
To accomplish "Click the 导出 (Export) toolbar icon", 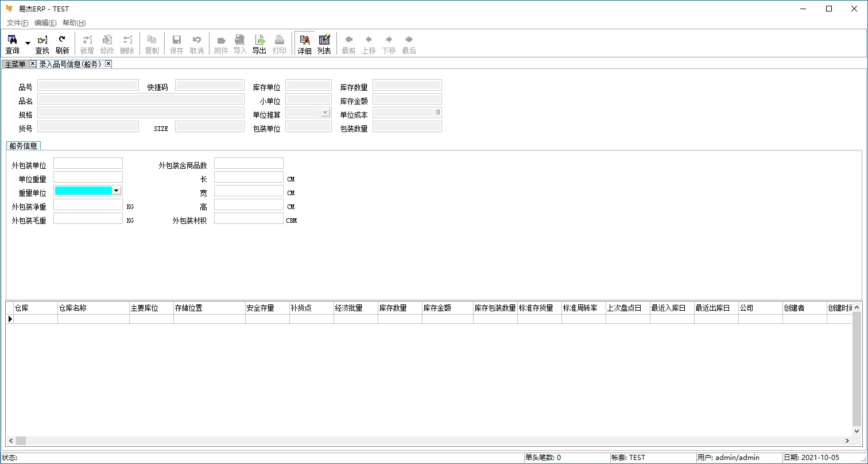I will 259,44.
